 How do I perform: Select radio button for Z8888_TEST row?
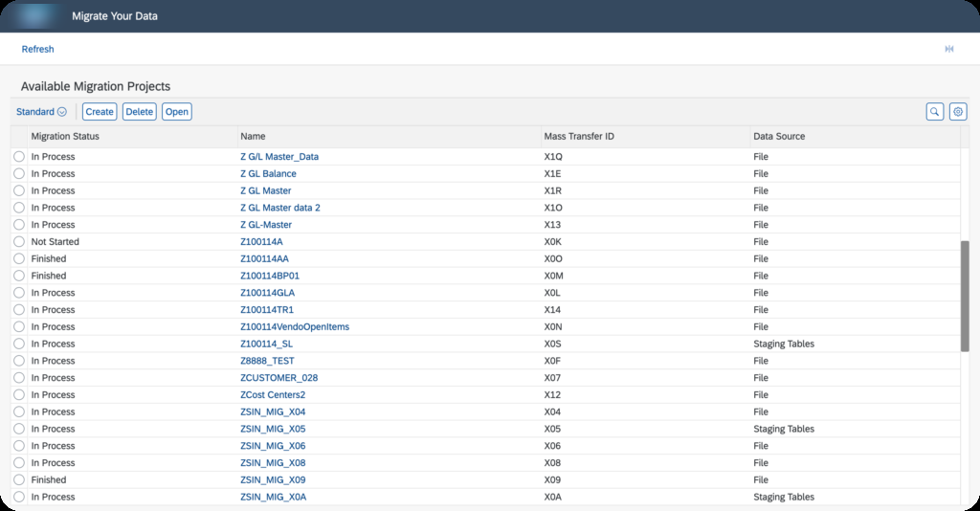click(x=19, y=361)
